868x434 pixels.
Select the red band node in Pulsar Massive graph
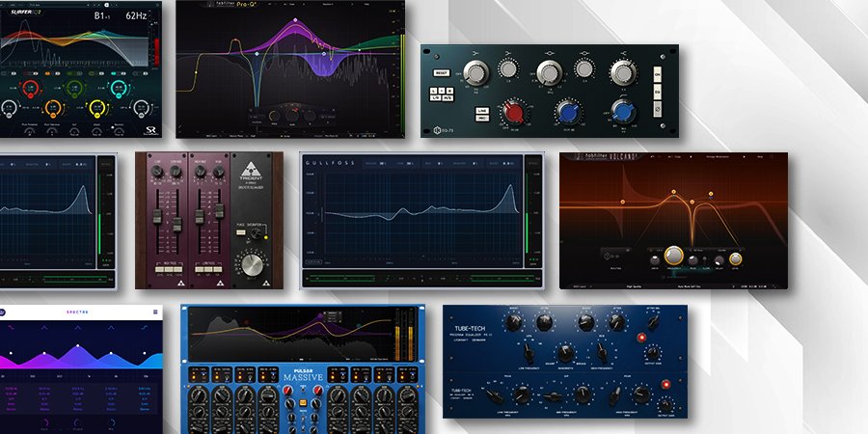(247, 321)
